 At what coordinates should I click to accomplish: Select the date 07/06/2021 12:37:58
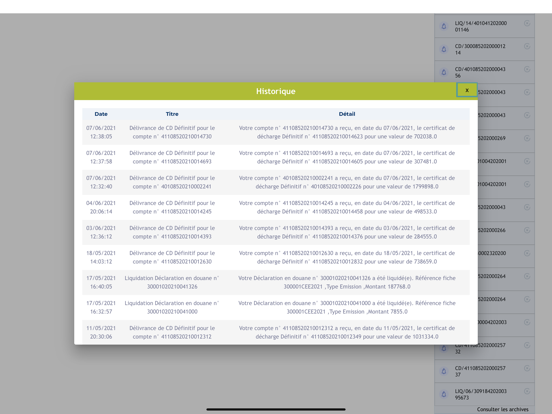click(101, 157)
